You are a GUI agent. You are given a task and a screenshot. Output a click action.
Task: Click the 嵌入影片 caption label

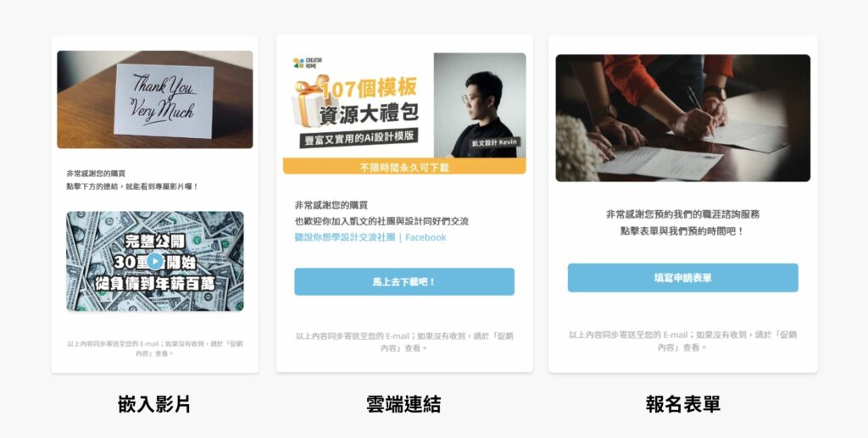[x=154, y=404]
